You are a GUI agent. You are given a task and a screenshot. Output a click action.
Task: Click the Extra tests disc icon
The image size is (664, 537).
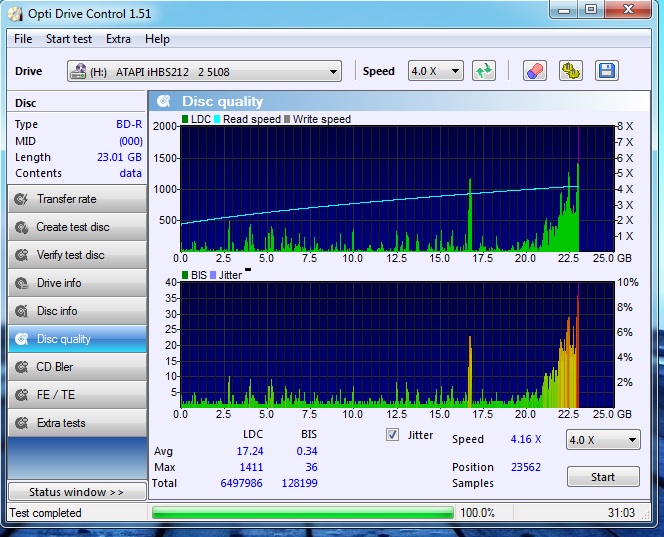pyautogui.click(x=21, y=423)
